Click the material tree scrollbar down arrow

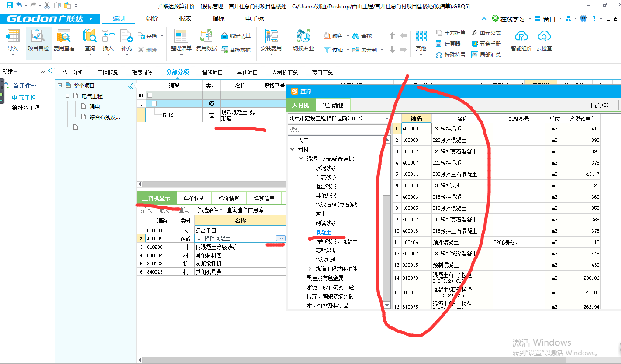click(x=386, y=305)
